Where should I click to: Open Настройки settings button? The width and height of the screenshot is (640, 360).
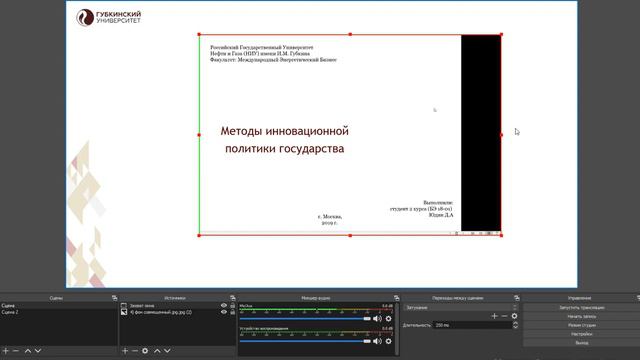pyautogui.click(x=582, y=334)
